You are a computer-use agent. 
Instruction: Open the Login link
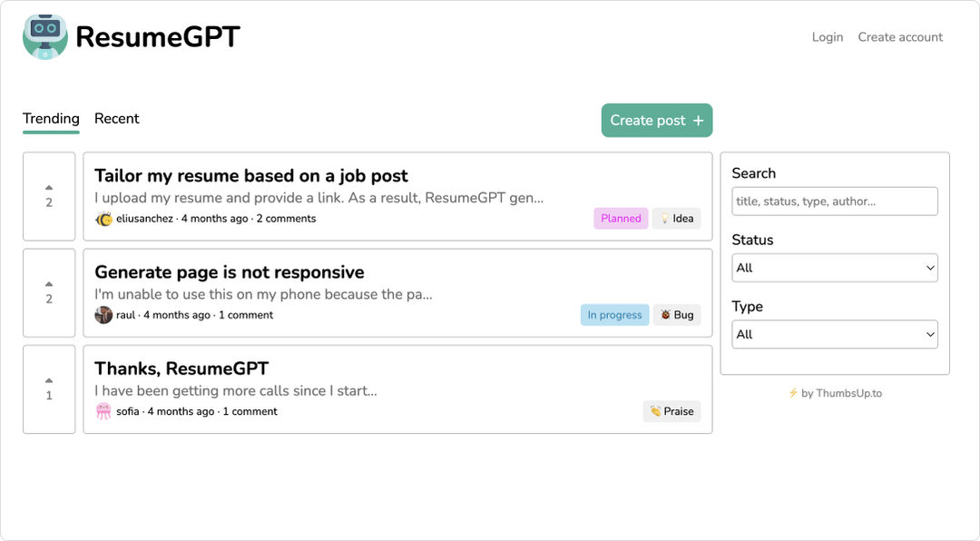[x=828, y=37]
